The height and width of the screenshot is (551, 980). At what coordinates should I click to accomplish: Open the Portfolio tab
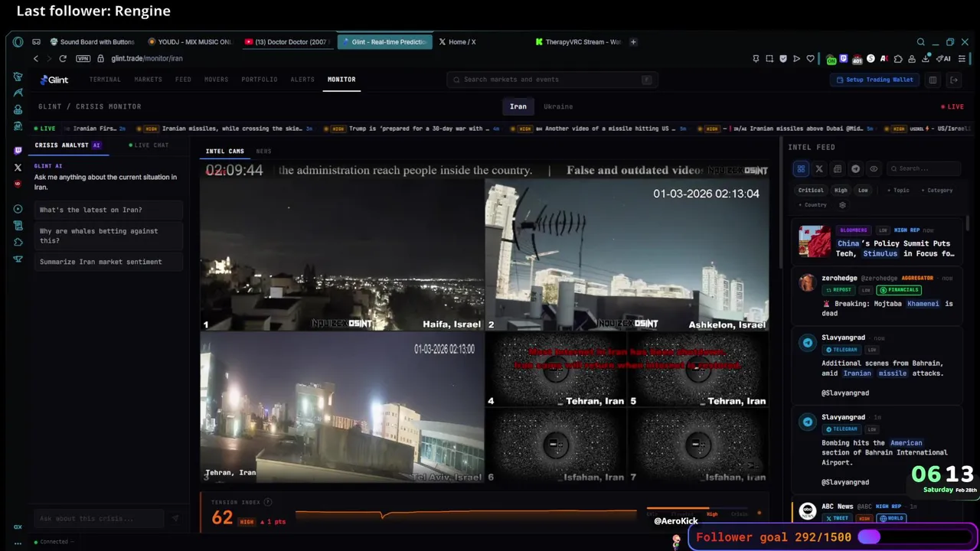[x=260, y=80]
